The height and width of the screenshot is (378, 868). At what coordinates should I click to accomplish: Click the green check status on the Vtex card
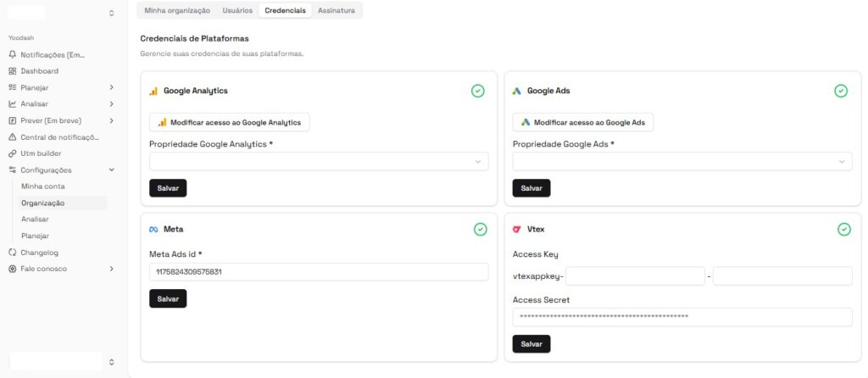[x=843, y=229]
